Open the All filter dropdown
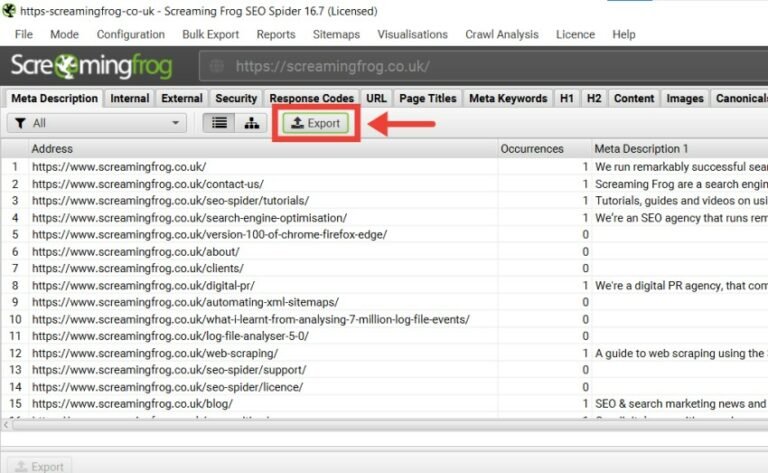The width and height of the screenshot is (768, 473). [96, 123]
